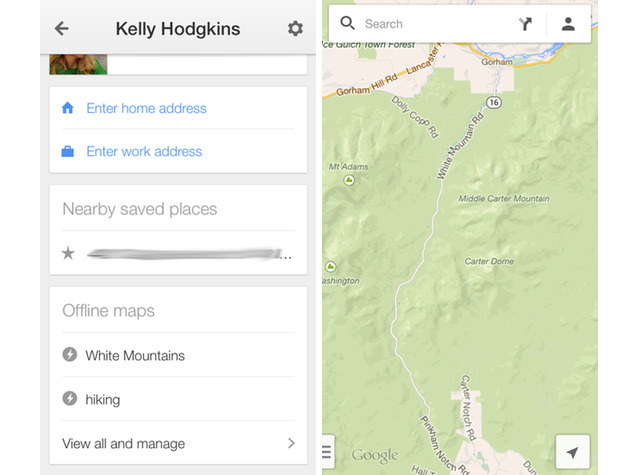Tap the blue work briefcase icon
Screen dimensions: 641x475
tap(67, 151)
